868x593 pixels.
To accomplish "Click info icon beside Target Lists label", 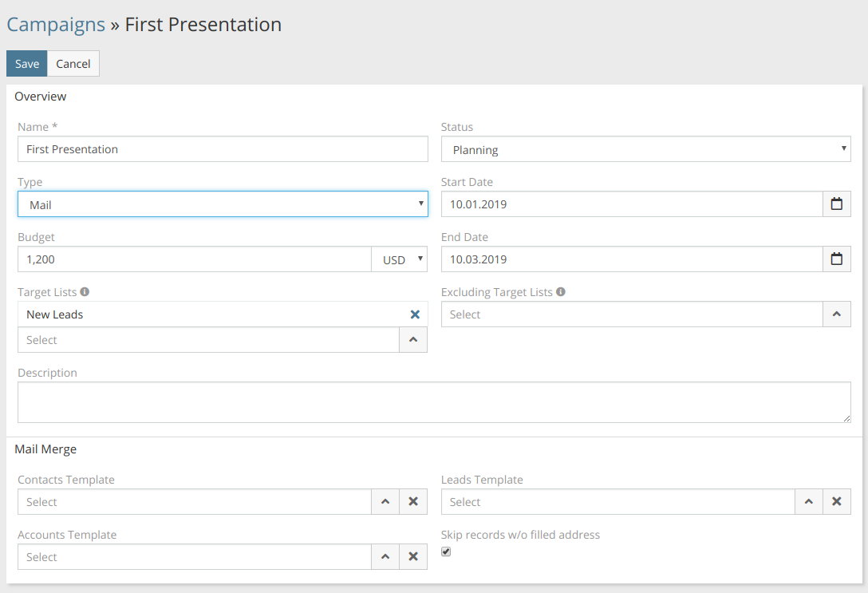I will tap(85, 292).
